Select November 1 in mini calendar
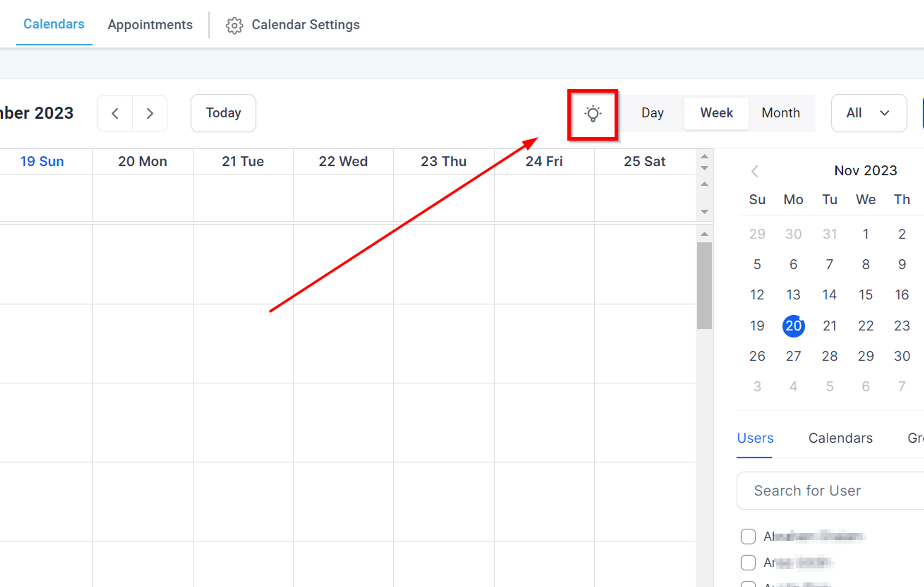Viewport: 924px width, 587px height. 865,234
